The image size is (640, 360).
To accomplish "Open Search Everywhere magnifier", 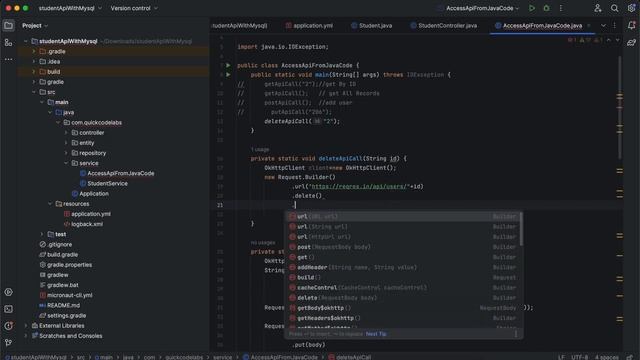I will pyautogui.click(x=614, y=8).
